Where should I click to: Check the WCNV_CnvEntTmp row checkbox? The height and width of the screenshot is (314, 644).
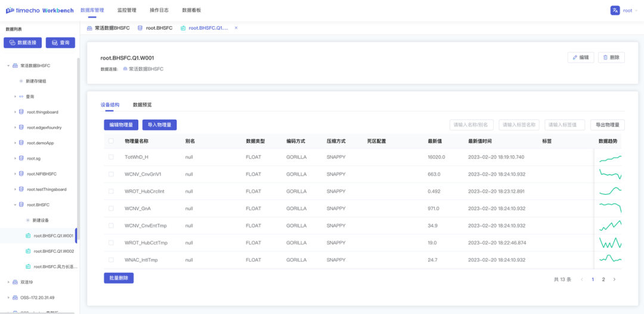tap(111, 226)
